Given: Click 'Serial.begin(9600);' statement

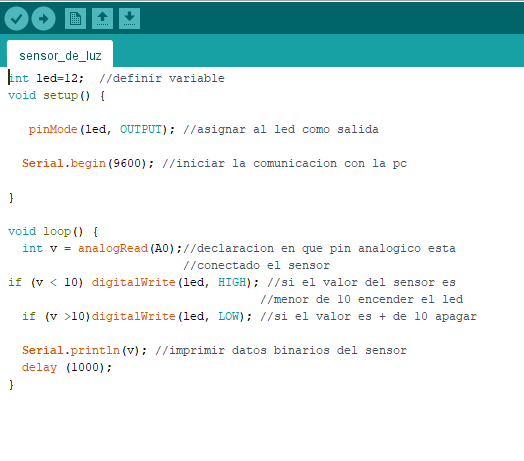Looking at the screenshot, I should (x=88, y=164).
